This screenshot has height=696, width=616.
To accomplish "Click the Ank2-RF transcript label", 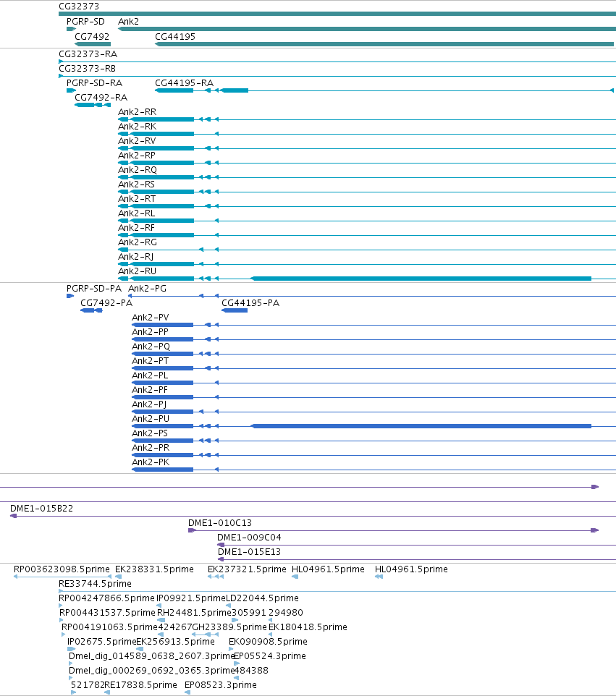I will pyautogui.click(x=136, y=228).
